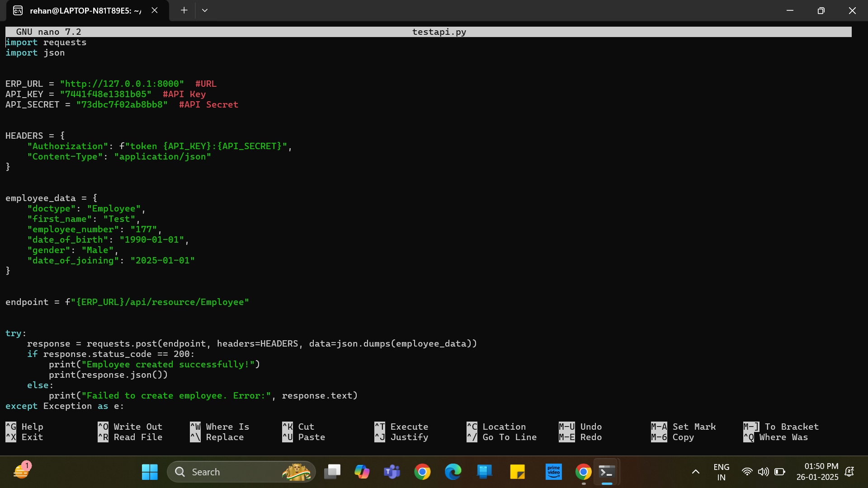
Task: Open the new tab dropdown in Terminal
Action: tap(204, 10)
